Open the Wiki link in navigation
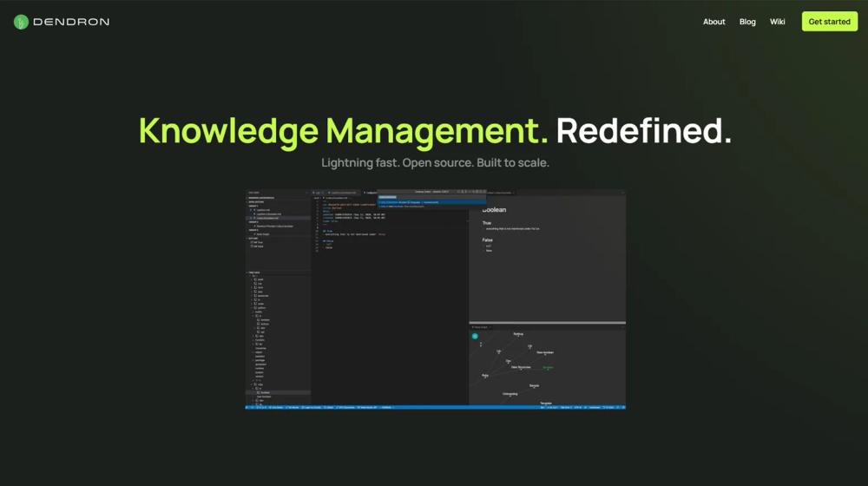Image resolution: width=868 pixels, height=486 pixels. click(x=777, y=22)
